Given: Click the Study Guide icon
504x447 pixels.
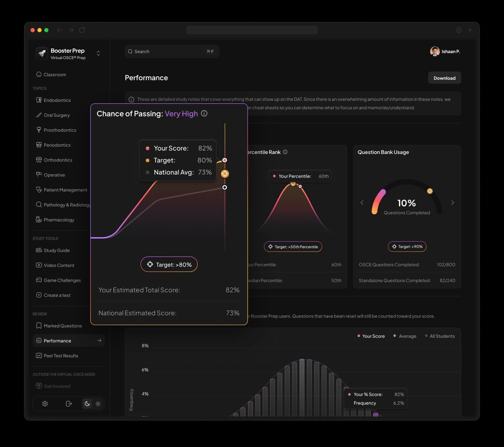Looking at the screenshot, I should pos(39,250).
